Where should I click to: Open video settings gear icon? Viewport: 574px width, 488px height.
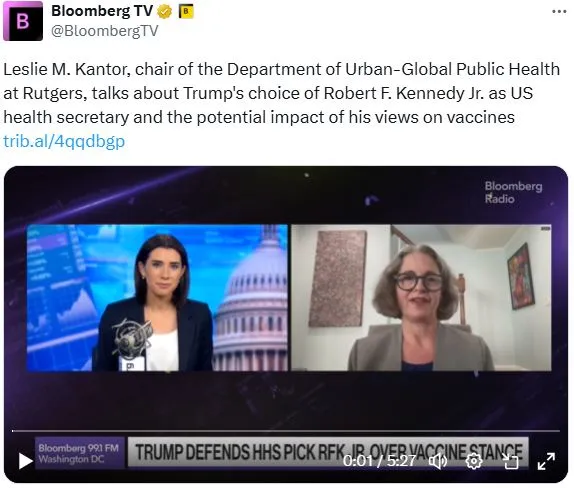[474, 461]
